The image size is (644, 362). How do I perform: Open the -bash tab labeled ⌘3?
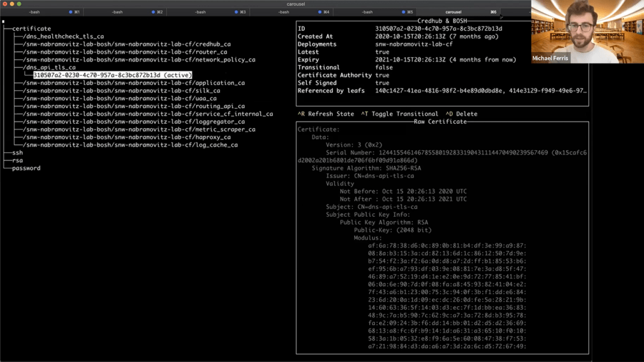(208, 12)
